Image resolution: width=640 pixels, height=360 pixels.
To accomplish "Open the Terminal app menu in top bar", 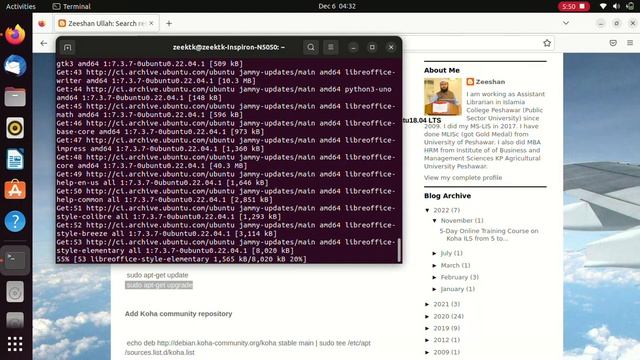I will [x=71, y=6].
